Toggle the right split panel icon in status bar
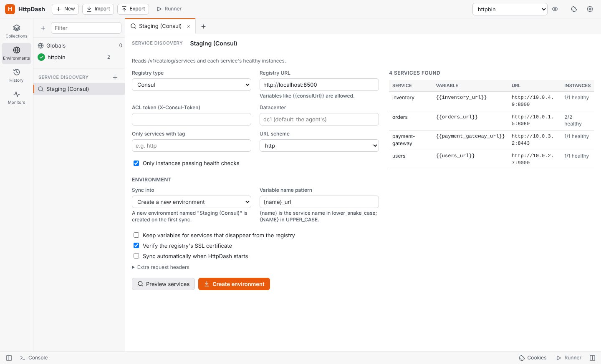 point(592,358)
